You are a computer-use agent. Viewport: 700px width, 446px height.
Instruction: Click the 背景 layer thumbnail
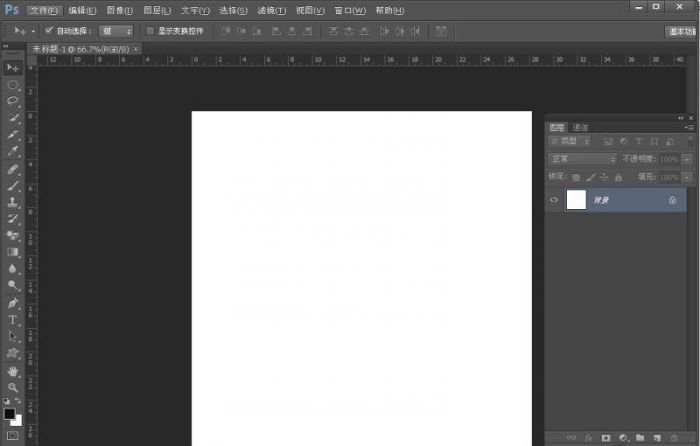[x=577, y=200]
